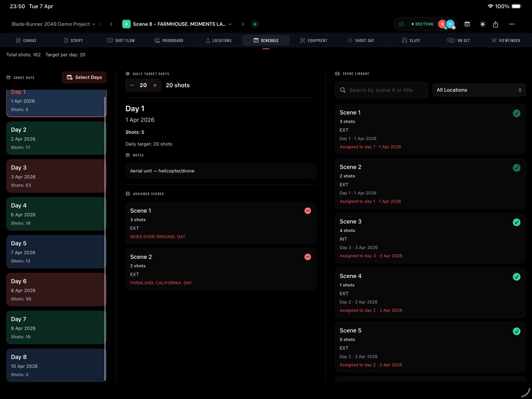Remove Scene 1 from Day 1 assigned scenes
The width and height of the screenshot is (532, 399).
[x=308, y=210]
